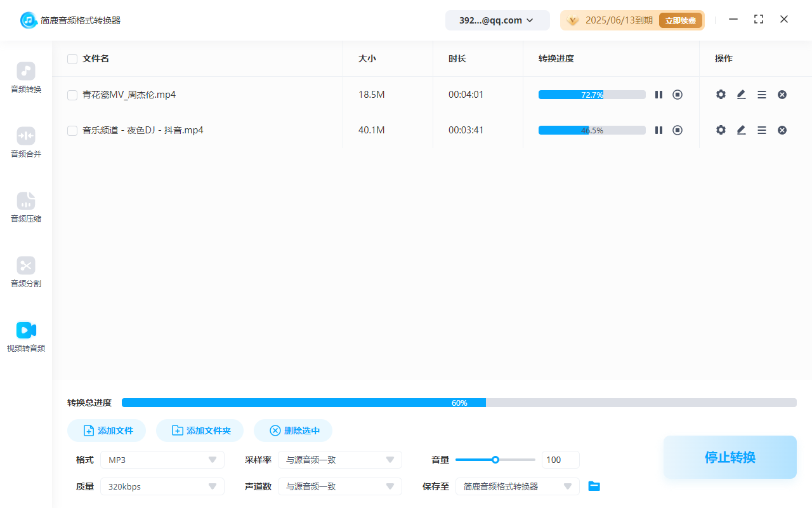Stop conversion of 音乐频道 - 夜色DJ file
The width and height of the screenshot is (812, 508).
[x=678, y=130]
